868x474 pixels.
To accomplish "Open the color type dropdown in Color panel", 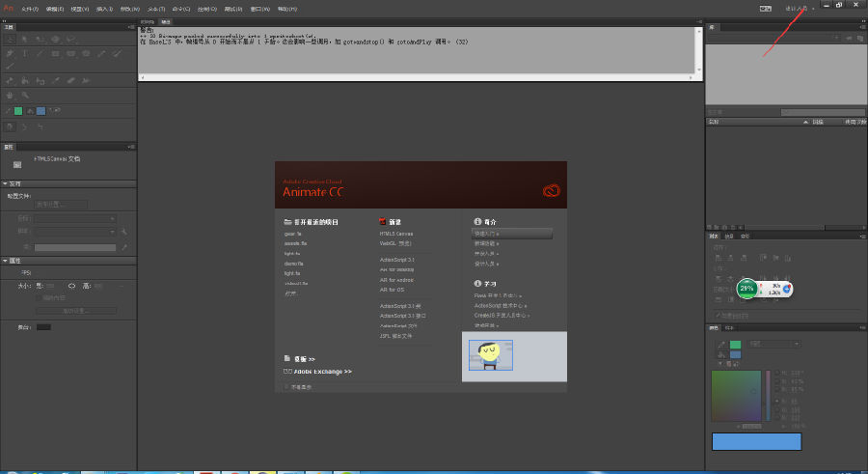I will pyautogui.click(x=774, y=345).
